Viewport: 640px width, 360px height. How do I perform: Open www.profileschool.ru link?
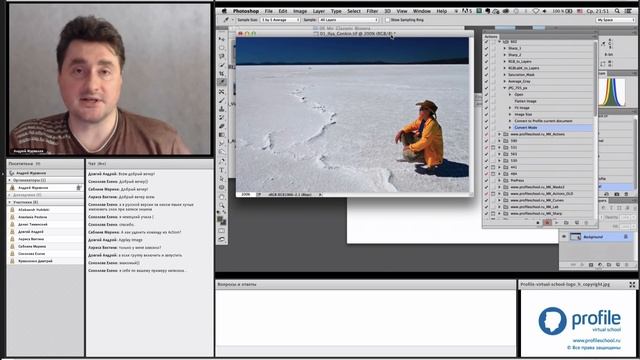(x=596, y=340)
